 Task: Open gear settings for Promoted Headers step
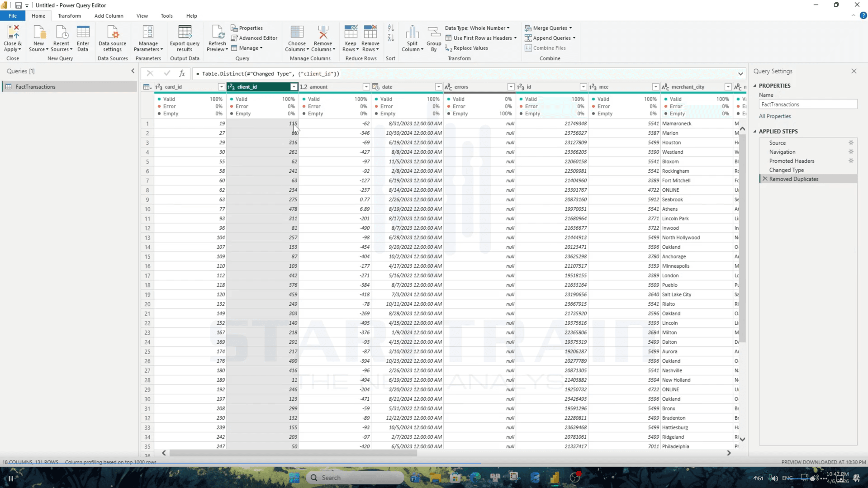point(851,161)
